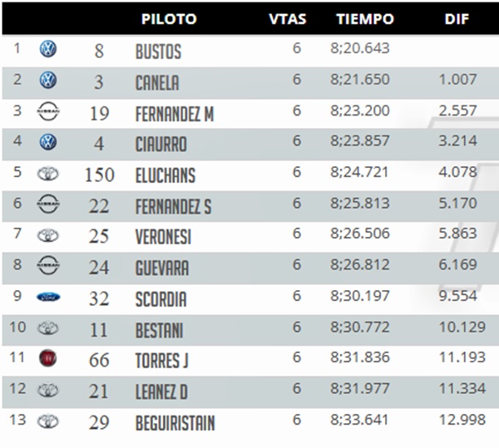The height and width of the screenshot is (448, 499).
Task: Click the PILOTO column header
Action: tap(169, 19)
